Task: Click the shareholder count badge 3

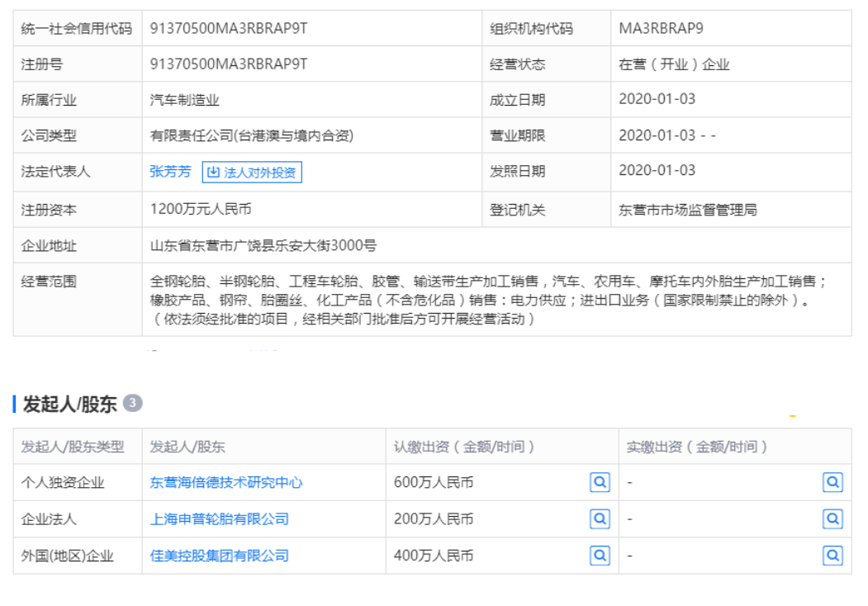Action: (x=132, y=403)
